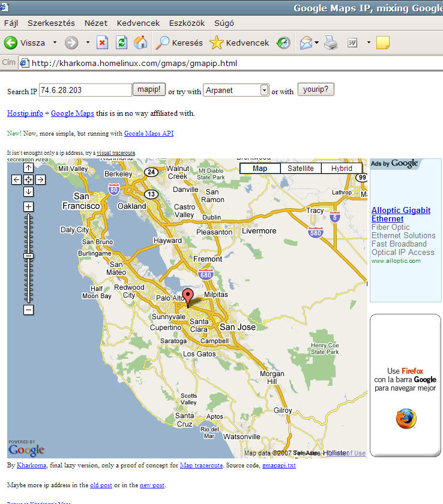Click the yourip? button
Screen dimensions: 443x504
tap(316, 89)
